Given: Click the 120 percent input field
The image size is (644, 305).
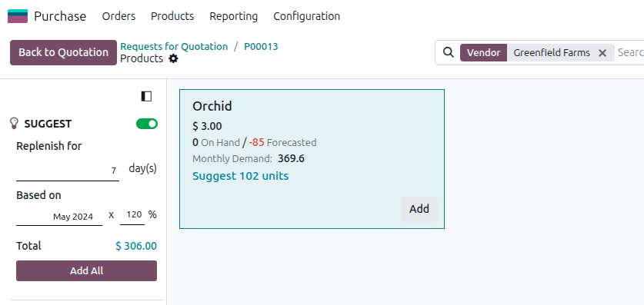Looking at the screenshot, I should 132,215.
